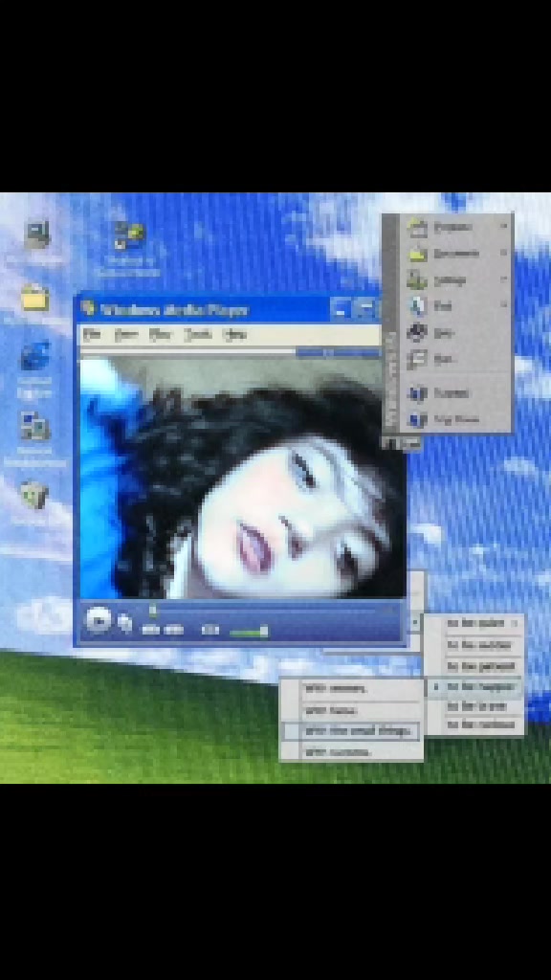The image size is (551, 980).
Task: Minimize the Windows Media Player window
Action: click(x=341, y=308)
